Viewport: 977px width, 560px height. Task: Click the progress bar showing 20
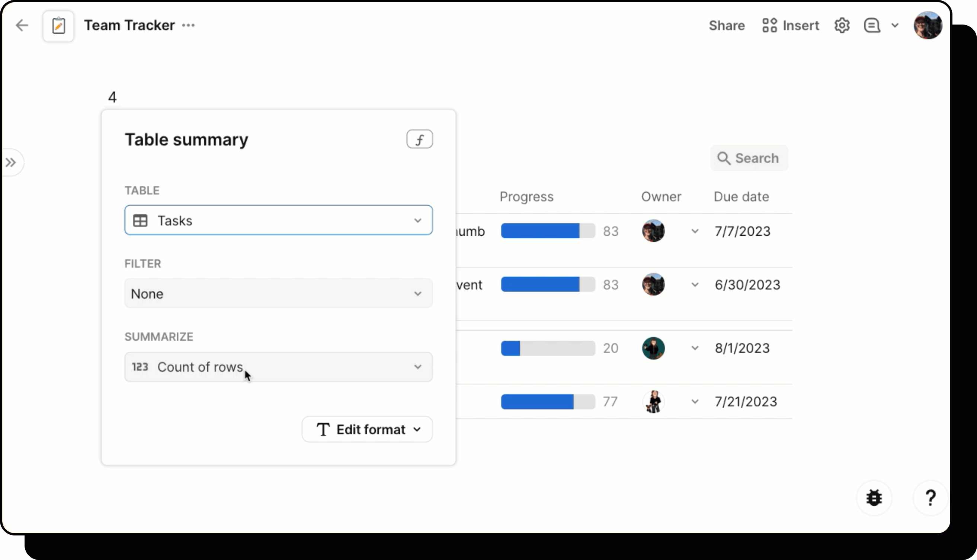[x=548, y=348]
